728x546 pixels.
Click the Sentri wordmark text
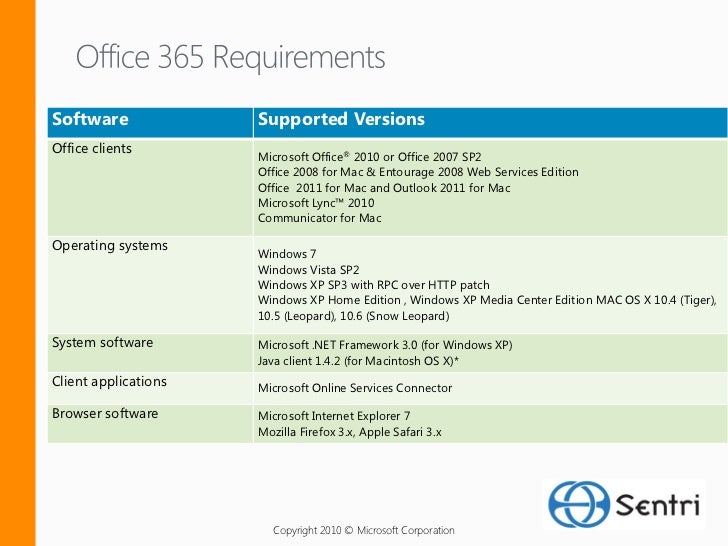(x=657, y=504)
